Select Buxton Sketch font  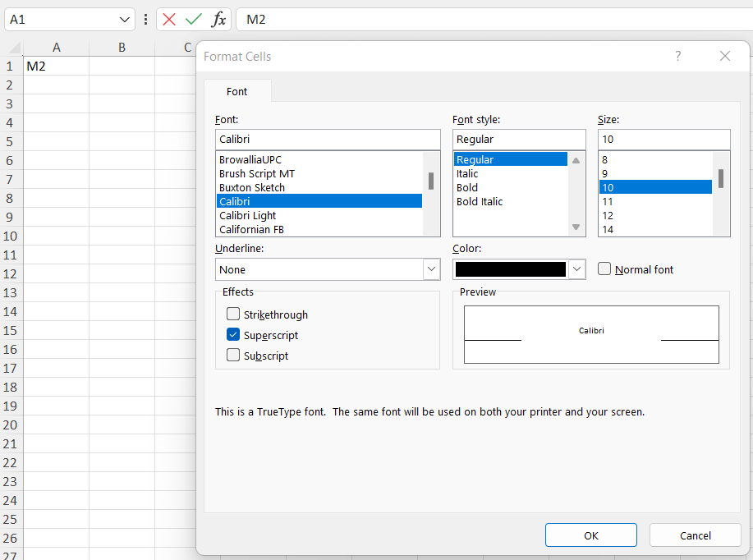319,187
